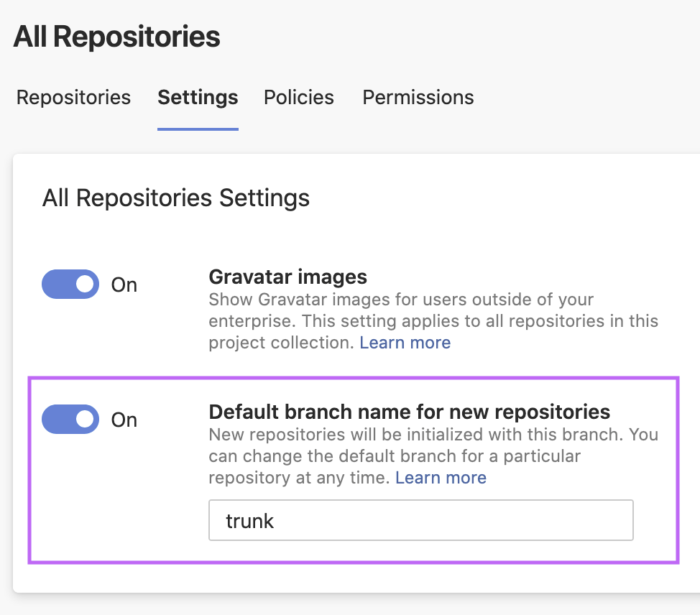Click the white knob of Gravatar switch
This screenshot has height=615, width=700.
[86, 285]
